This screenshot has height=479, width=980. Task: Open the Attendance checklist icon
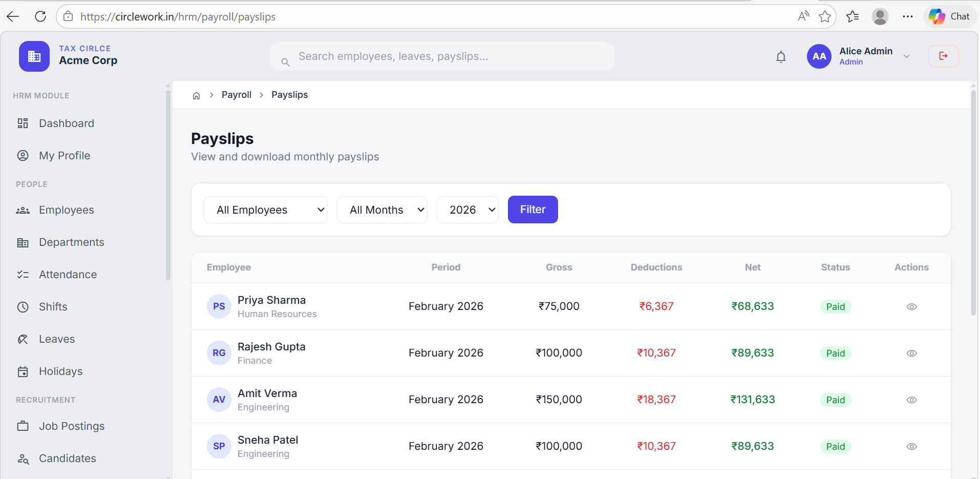23,274
